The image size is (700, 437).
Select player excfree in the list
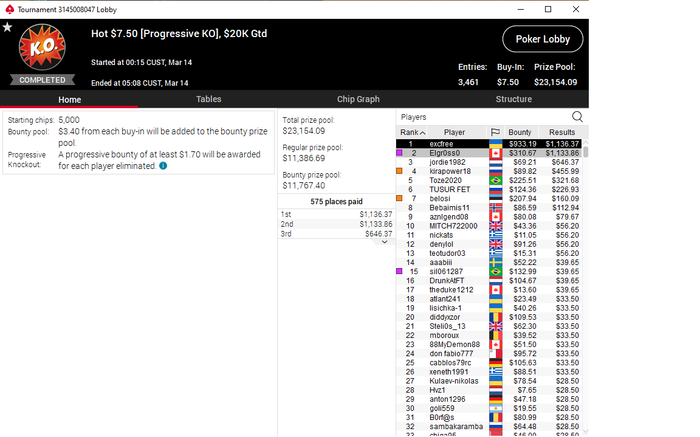click(488, 144)
